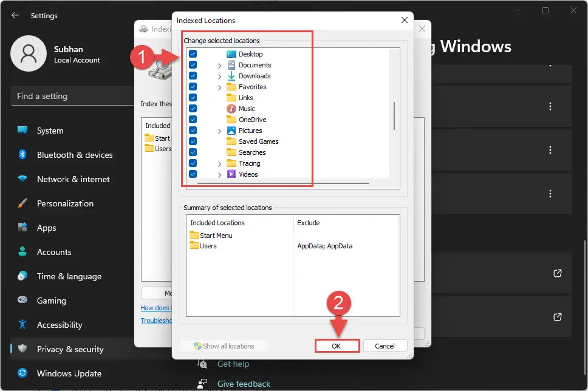
Task: Click the horizontal scrollbar under locations tree
Action: [283, 183]
